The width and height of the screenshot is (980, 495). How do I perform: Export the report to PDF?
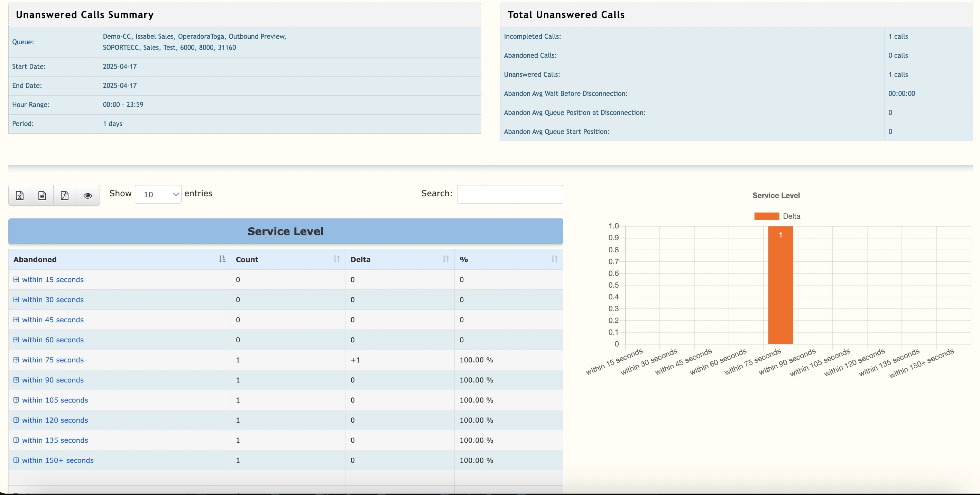(x=65, y=195)
